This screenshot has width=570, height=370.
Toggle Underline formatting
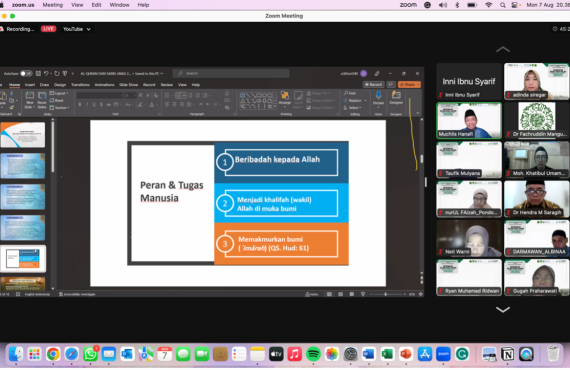pos(94,105)
